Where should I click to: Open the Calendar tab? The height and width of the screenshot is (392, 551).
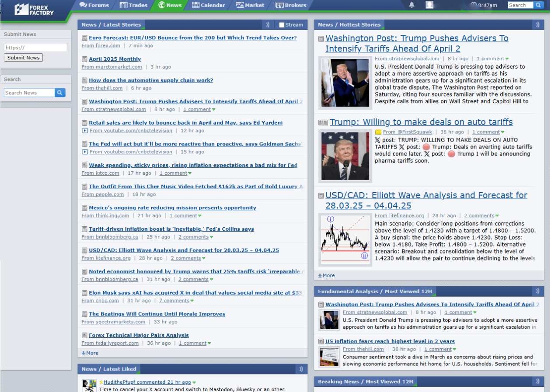209,5
